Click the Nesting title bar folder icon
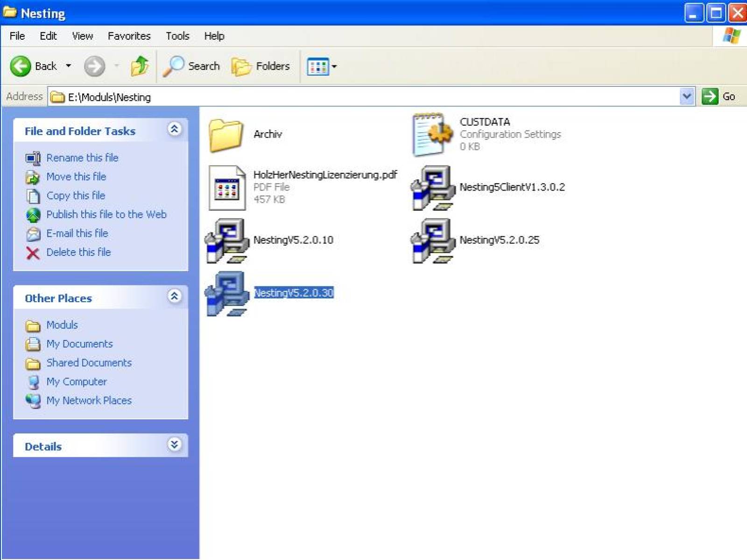 [x=10, y=12]
